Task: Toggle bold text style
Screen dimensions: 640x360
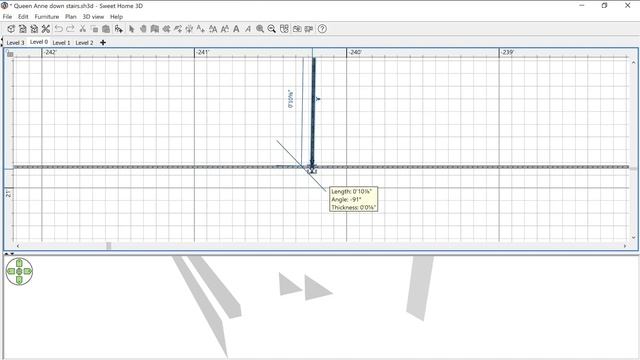Action: 236,29
